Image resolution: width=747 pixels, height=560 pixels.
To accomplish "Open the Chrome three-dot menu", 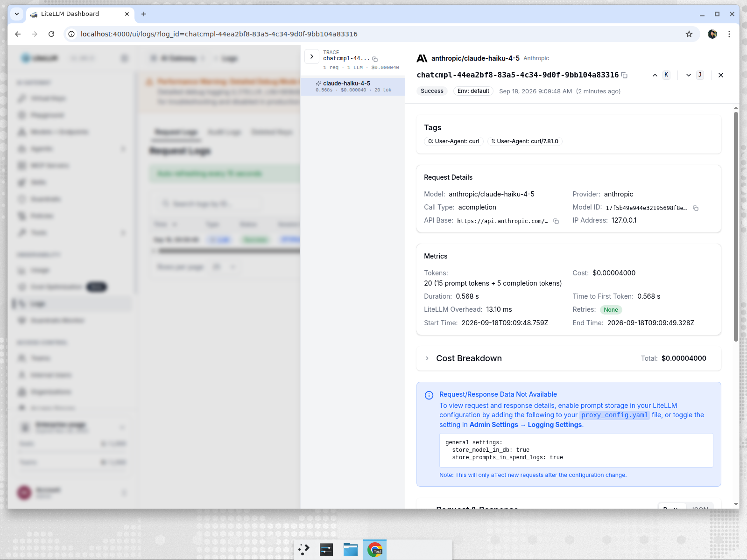I will pyautogui.click(x=729, y=34).
